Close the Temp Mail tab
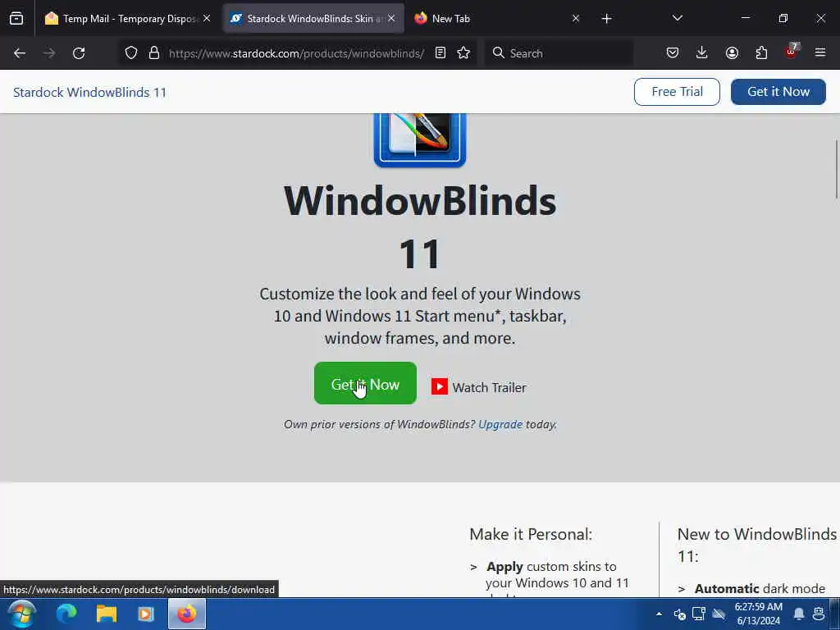840x630 pixels. [207, 19]
